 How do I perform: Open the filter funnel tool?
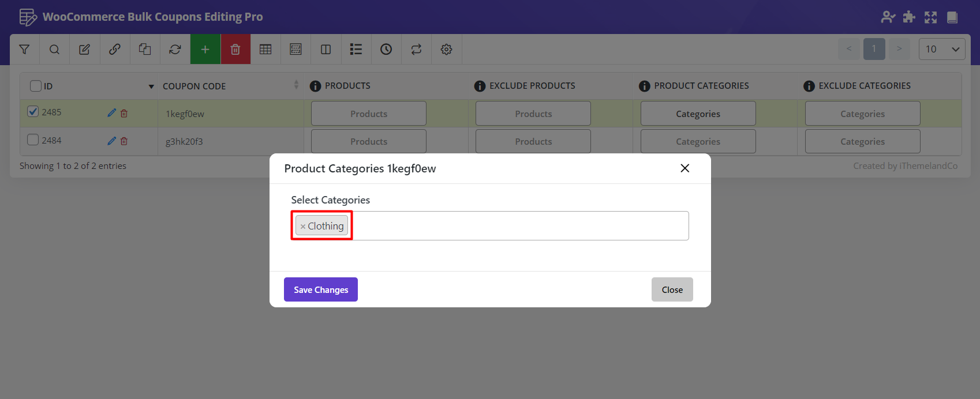24,50
